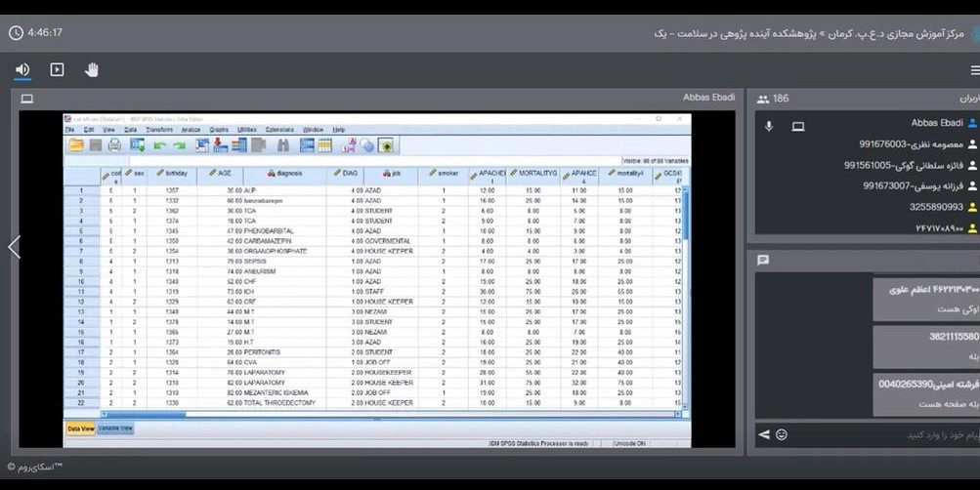
Task: Click the raise hand icon
Action: click(92, 69)
